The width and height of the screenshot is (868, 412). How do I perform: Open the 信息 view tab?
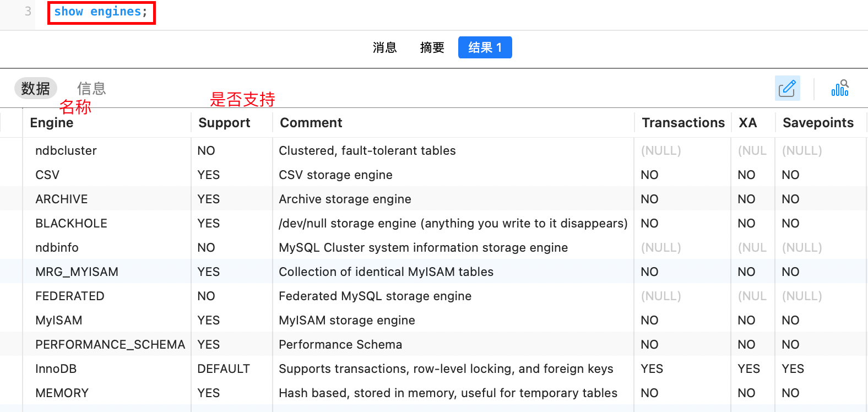(91, 88)
